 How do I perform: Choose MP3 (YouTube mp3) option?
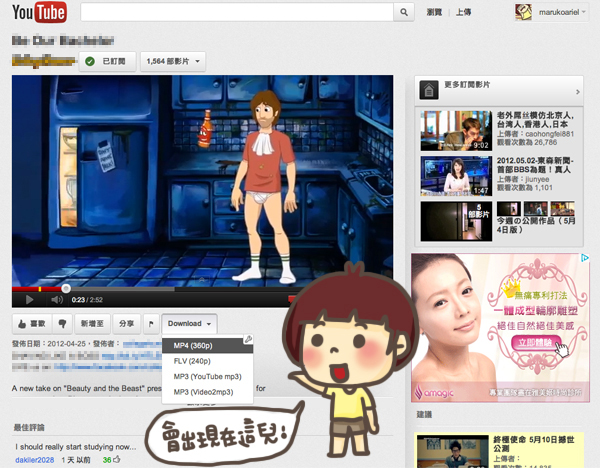click(x=207, y=377)
